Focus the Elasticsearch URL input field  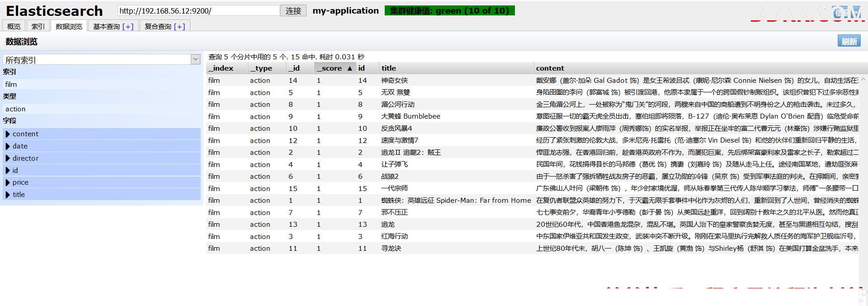click(198, 10)
